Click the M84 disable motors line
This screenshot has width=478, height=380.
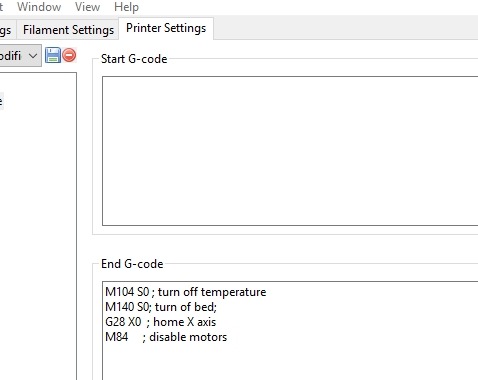[166, 337]
